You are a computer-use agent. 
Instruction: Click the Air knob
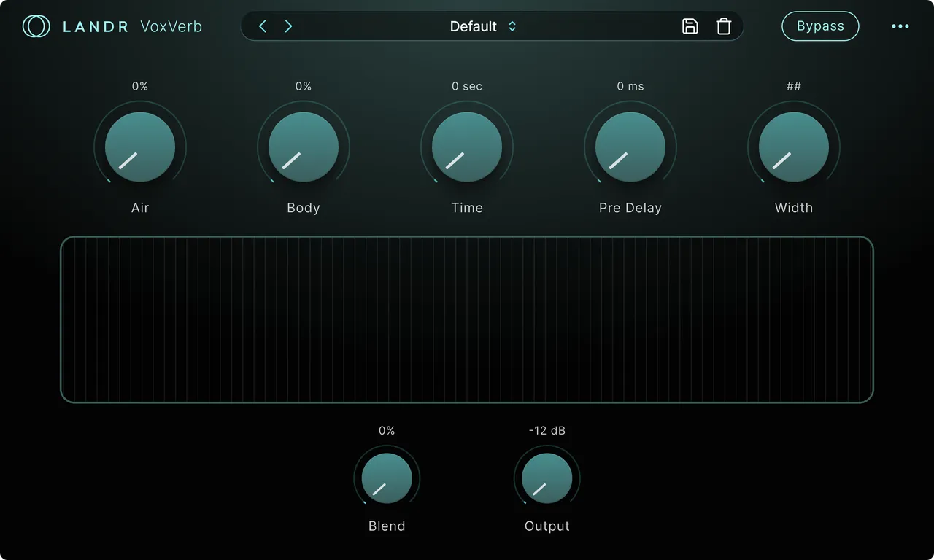140,147
